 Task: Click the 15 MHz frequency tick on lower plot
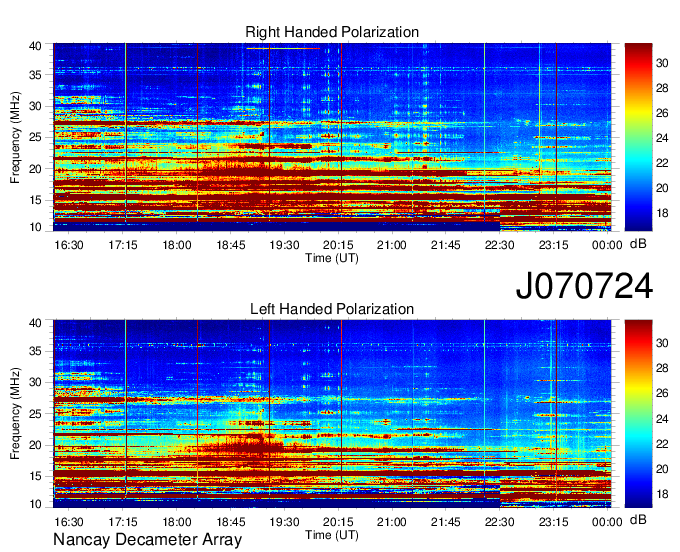click(x=35, y=476)
